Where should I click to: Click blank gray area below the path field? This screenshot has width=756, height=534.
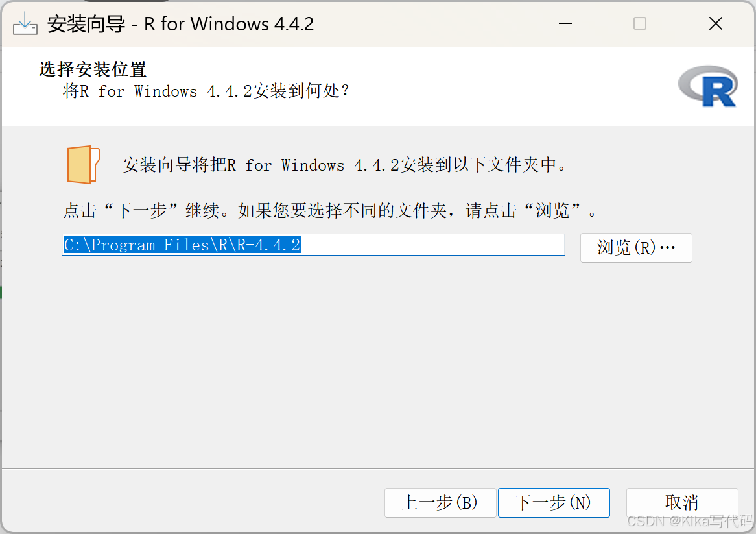[376, 362]
